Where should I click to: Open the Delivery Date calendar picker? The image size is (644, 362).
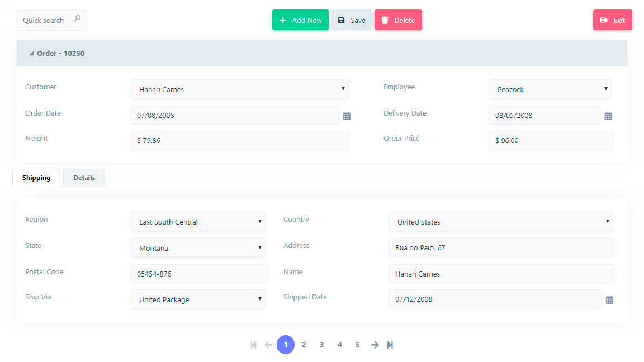(x=608, y=116)
